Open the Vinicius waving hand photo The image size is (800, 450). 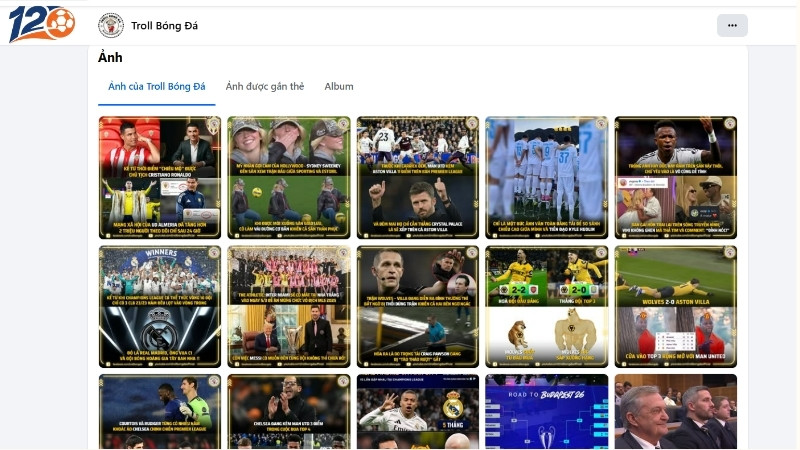(676, 178)
